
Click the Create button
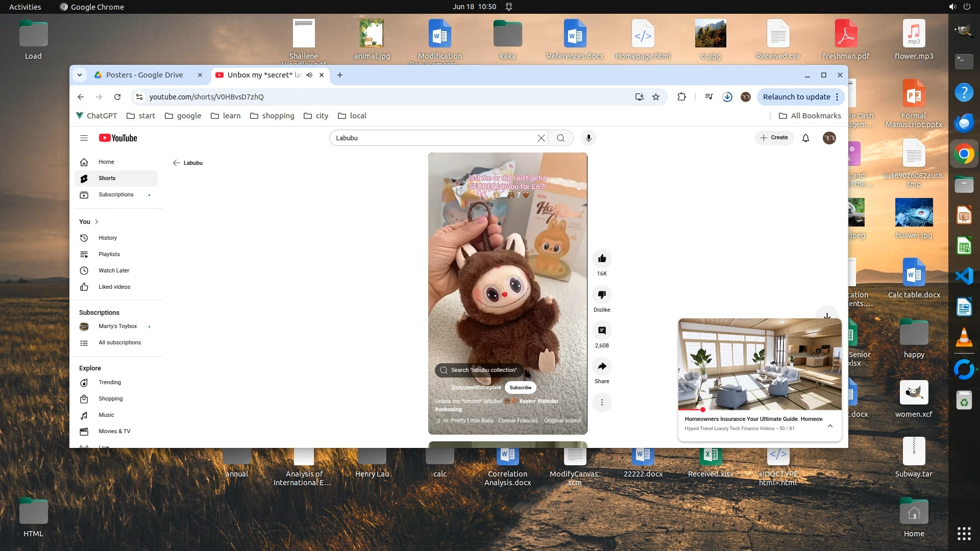pos(774,138)
